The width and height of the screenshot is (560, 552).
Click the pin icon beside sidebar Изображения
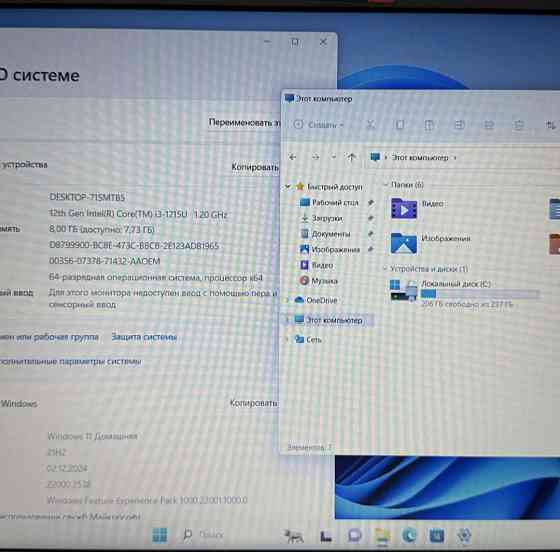click(371, 249)
